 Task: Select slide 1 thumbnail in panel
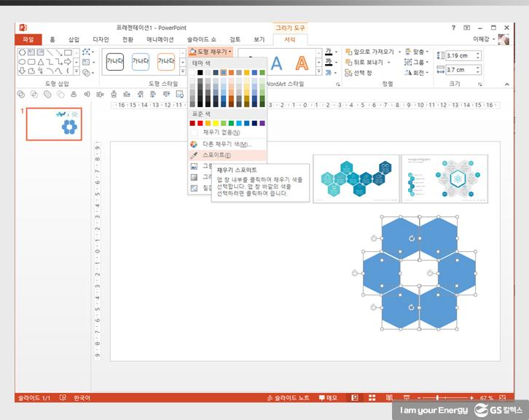click(x=54, y=124)
